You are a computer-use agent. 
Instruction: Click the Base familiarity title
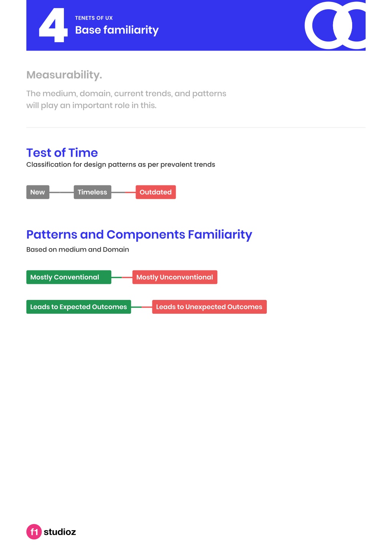tap(117, 30)
